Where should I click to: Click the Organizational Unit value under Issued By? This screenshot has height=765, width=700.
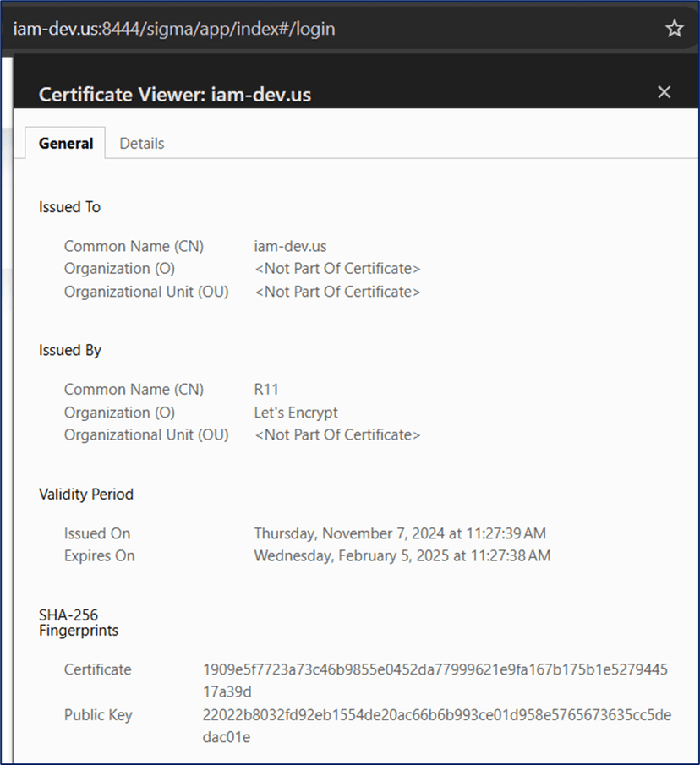pos(337,435)
